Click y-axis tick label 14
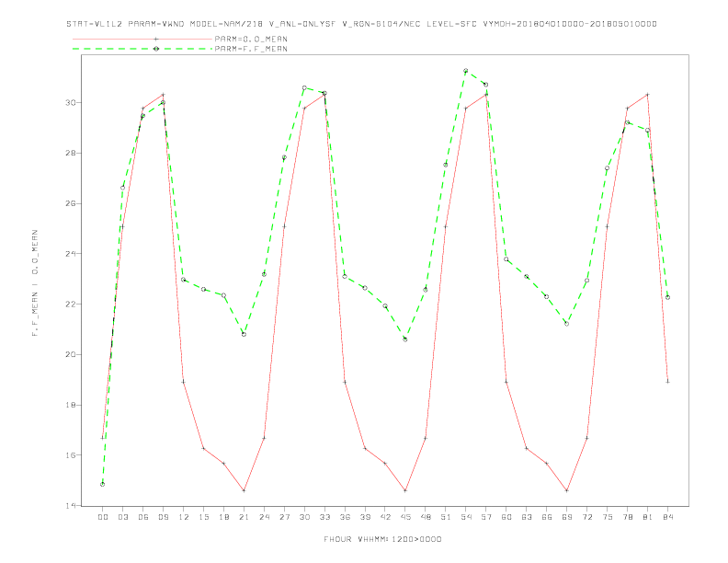The width and height of the screenshot is (728, 563). pos(72,505)
